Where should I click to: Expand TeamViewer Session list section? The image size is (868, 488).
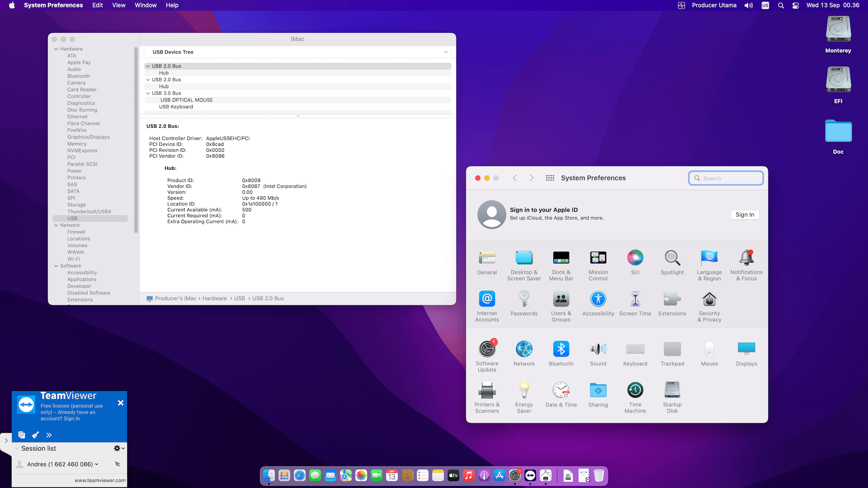[17, 448]
